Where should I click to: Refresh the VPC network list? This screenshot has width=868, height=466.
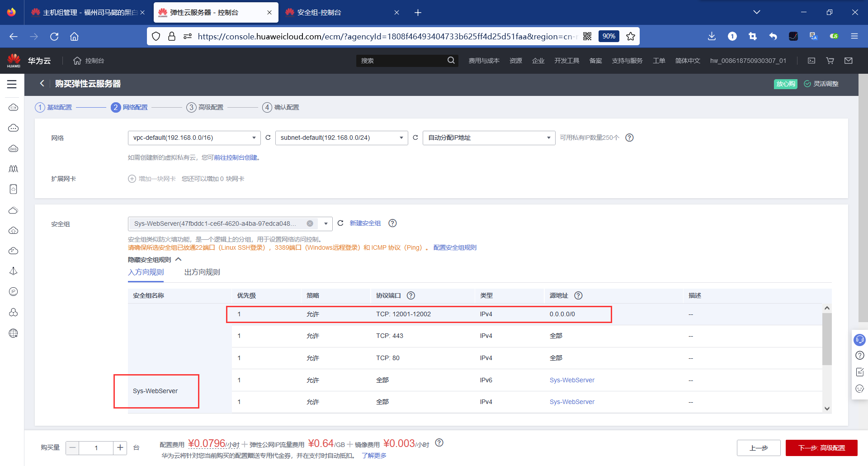[268, 138]
